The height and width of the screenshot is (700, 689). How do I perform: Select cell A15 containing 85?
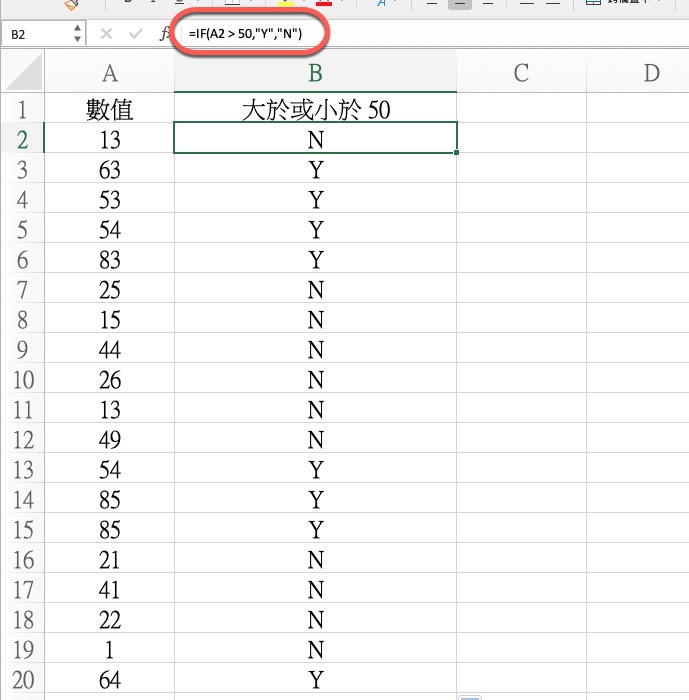(x=109, y=529)
